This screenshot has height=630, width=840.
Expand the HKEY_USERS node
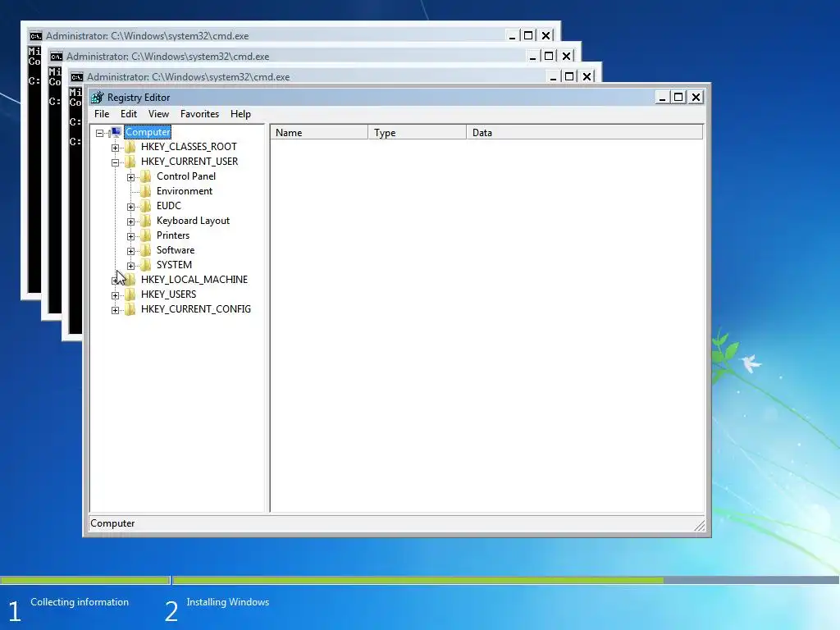pos(115,294)
